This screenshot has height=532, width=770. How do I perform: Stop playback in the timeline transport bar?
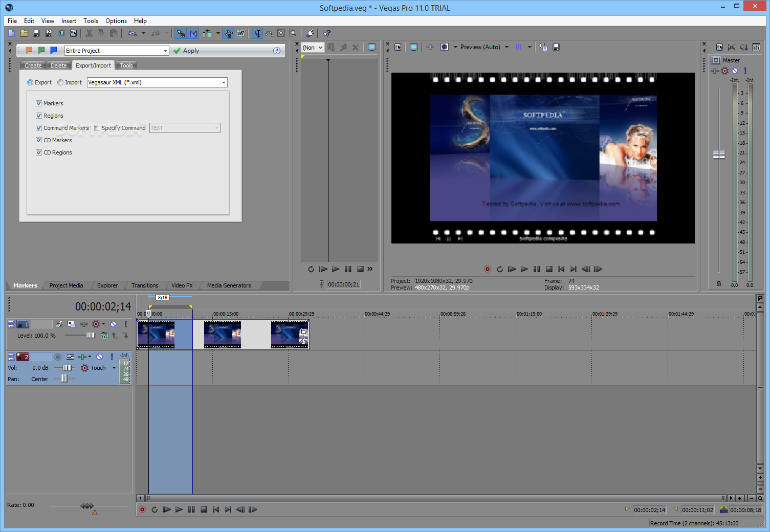click(204, 509)
